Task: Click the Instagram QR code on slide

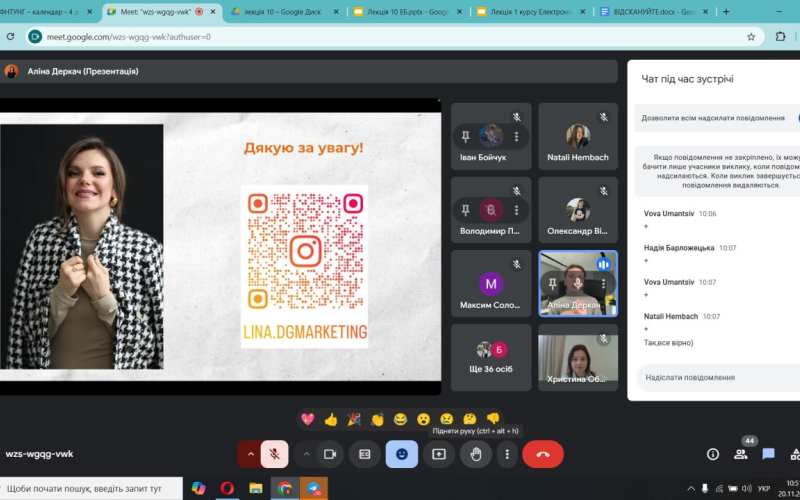Action: click(305, 252)
